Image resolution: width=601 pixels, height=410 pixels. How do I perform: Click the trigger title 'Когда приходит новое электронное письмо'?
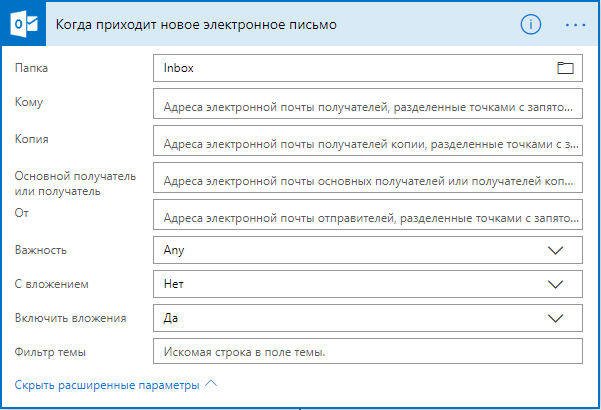pos(196,25)
